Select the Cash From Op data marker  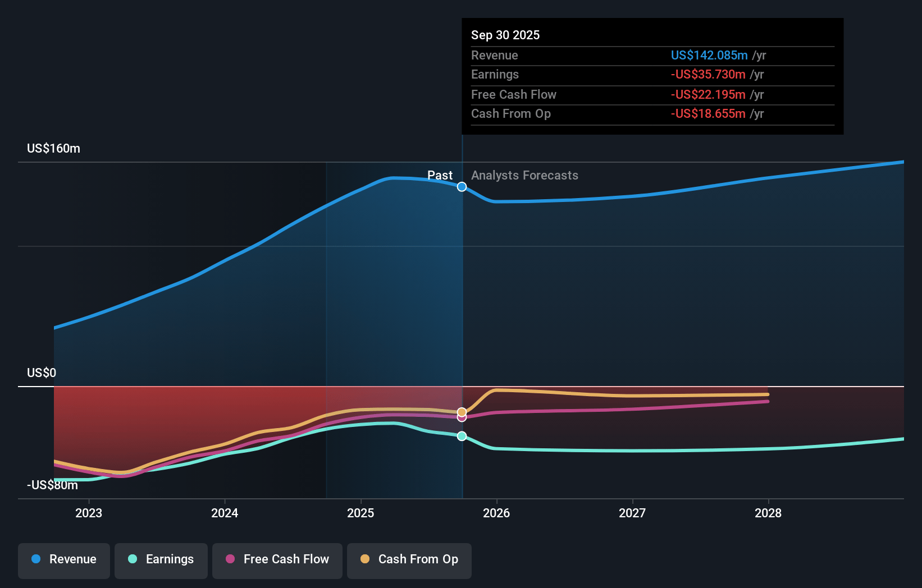(x=462, y=412)
